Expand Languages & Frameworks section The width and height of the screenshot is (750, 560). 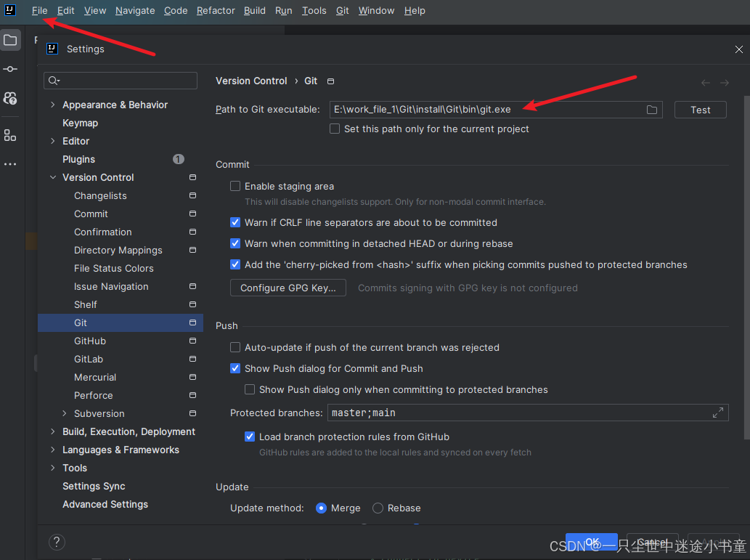coord(52,450)
